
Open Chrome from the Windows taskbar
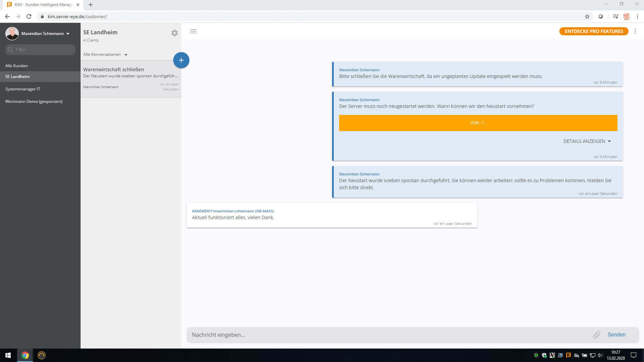[x=25, y=355]
